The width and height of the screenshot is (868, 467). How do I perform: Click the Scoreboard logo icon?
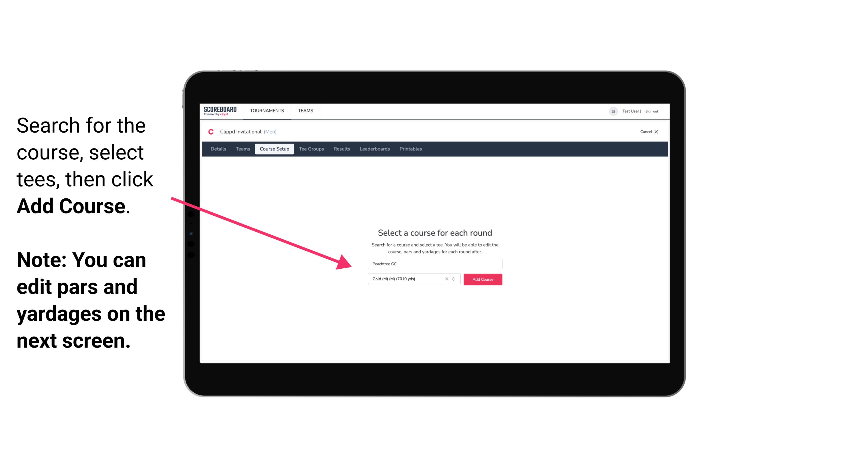pyautogui.click(x=220, y=111)
